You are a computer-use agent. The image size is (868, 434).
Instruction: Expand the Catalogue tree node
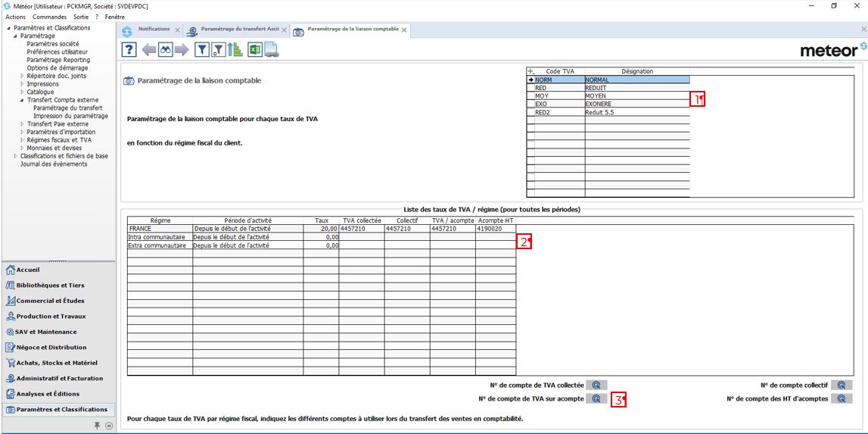(22, 92)
